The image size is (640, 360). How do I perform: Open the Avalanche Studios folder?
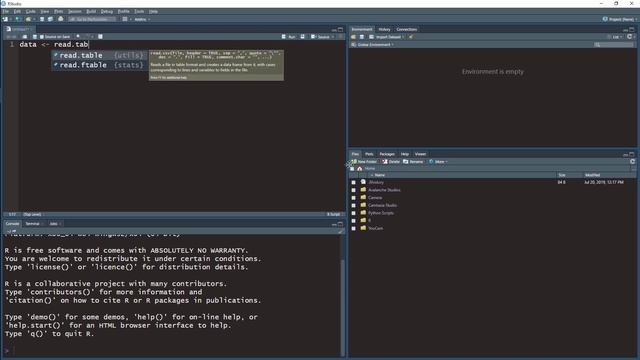(384, 190)
